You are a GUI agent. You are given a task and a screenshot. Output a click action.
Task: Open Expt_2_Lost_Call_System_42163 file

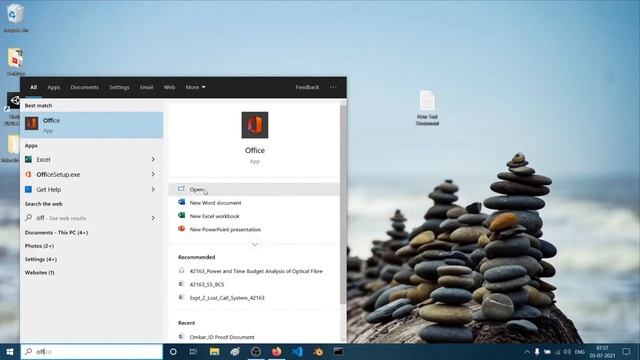tap(227, 298)
